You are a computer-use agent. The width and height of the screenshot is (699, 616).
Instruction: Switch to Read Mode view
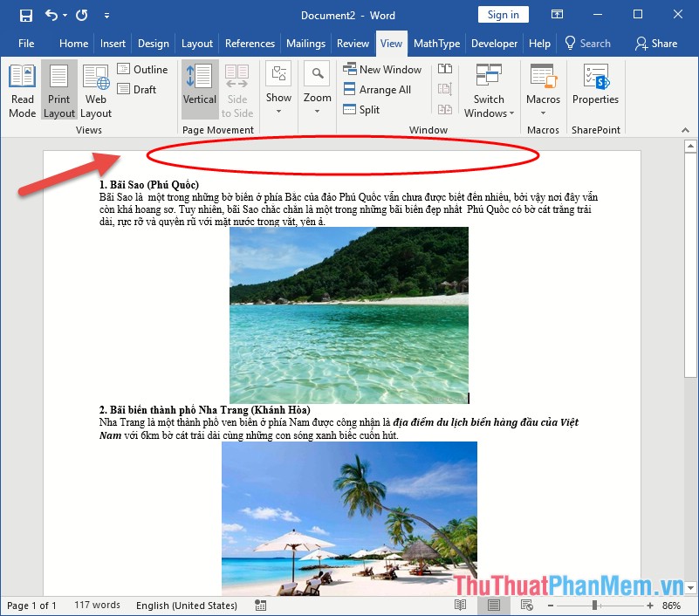click(x=22, y=87)
